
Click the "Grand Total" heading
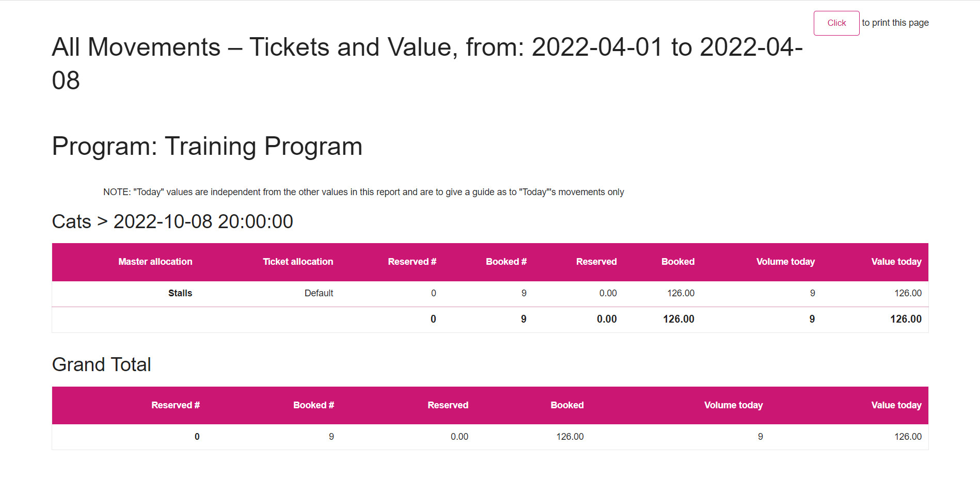(101, 364)
